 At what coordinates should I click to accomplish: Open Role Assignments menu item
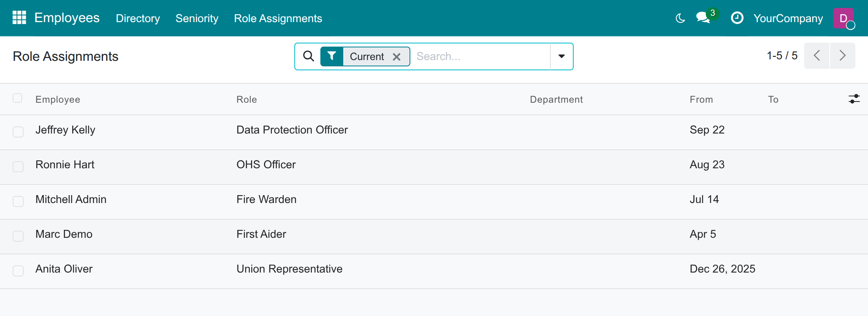pyautogui.click(x=278, y=19)
